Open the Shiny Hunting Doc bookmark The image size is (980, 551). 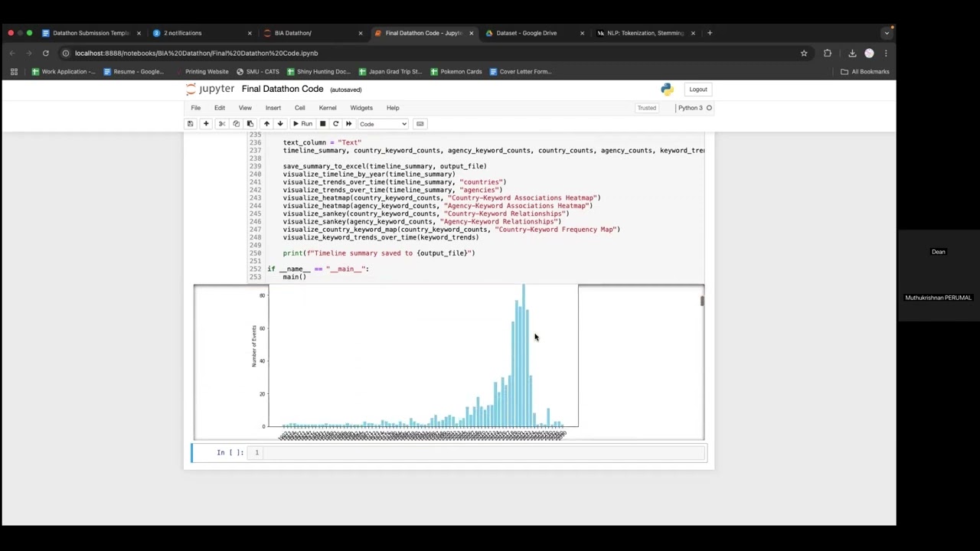click(x=318, y=72)
